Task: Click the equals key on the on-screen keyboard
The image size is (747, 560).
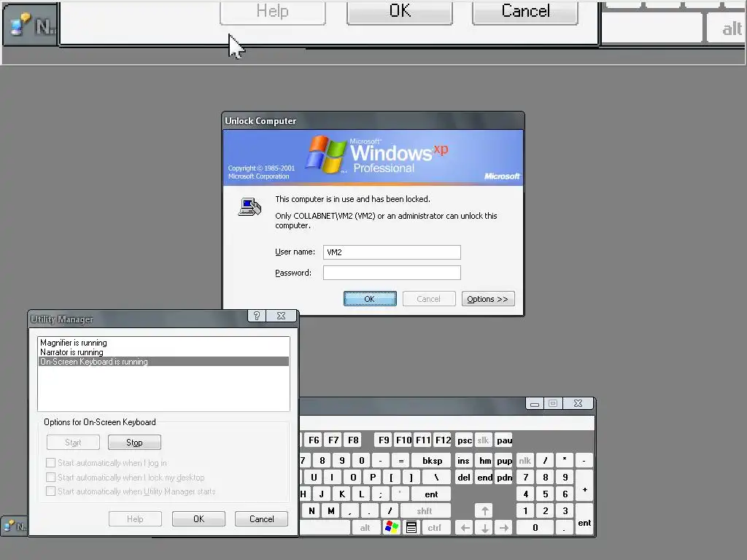Action: pyautogui.click(x=400, y=461)
